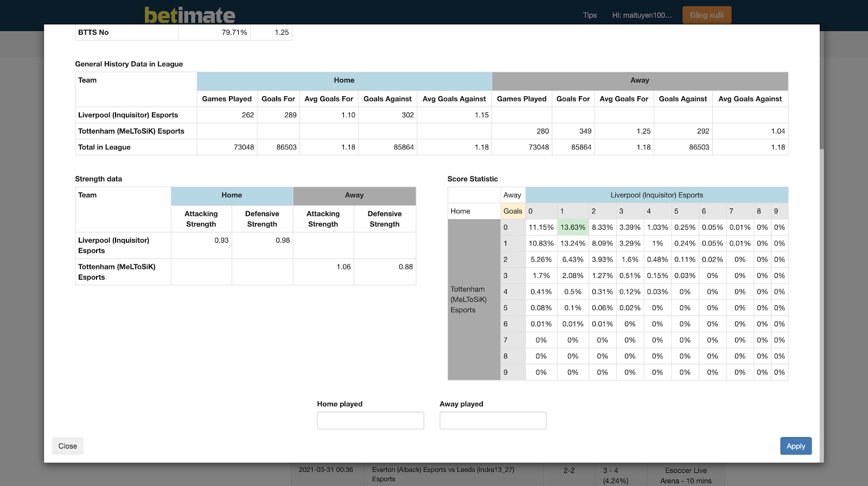Click the betimate logo

coord(190,15)
